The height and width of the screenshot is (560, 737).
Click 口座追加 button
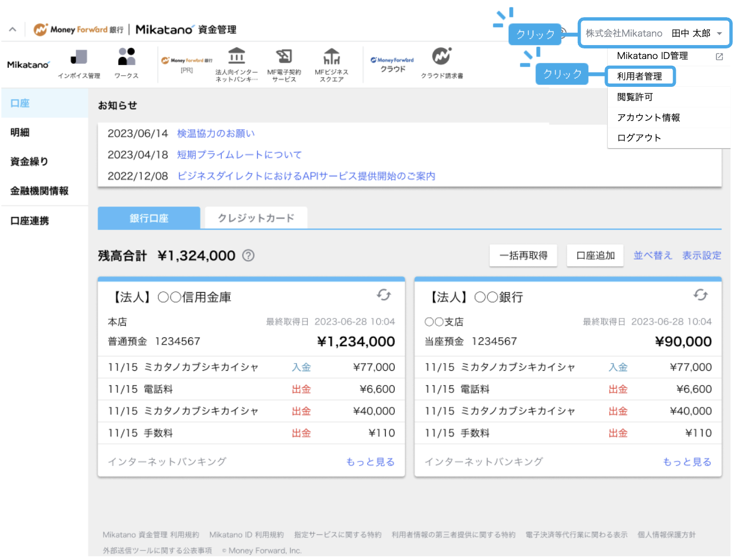tap(595, 256)
